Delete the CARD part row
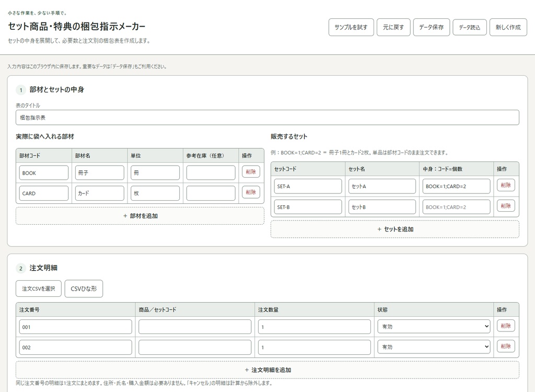This screenshot has width=535, height=392. [x=251, y=192]
